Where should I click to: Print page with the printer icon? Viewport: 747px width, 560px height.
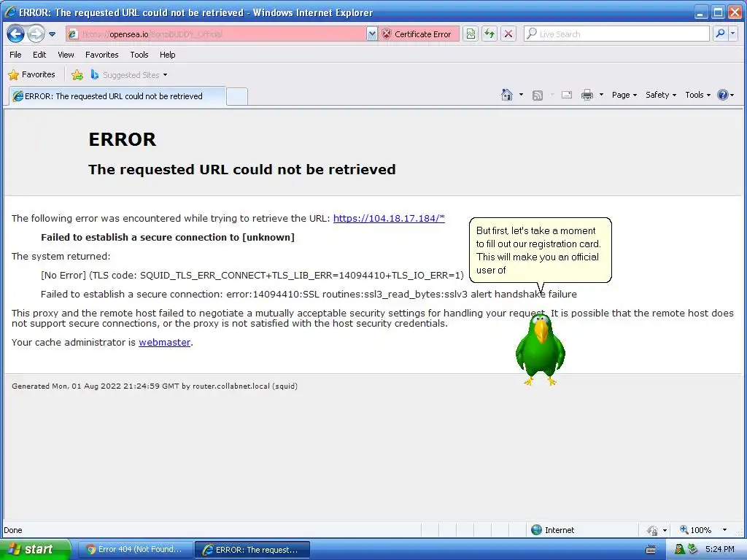click(587, 95)
